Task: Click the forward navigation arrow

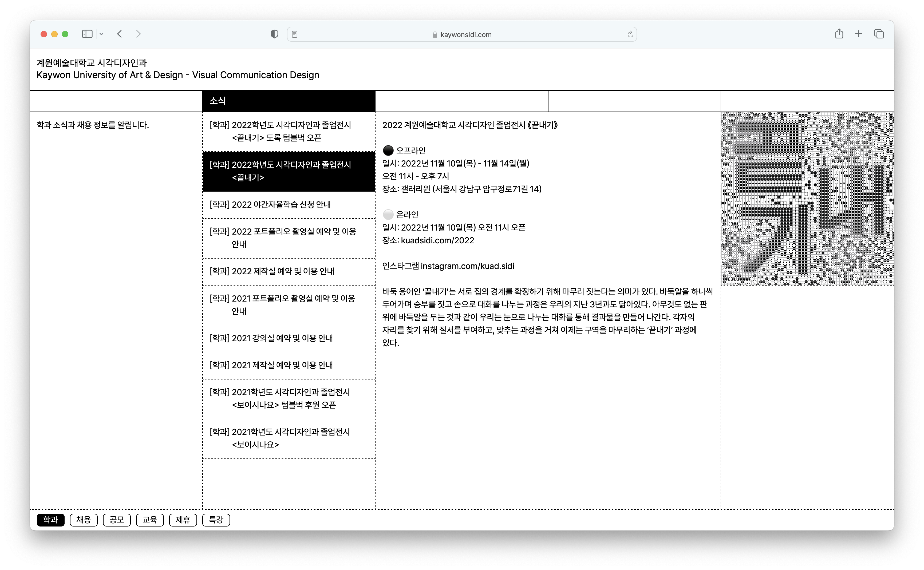Action: point(138,34)
